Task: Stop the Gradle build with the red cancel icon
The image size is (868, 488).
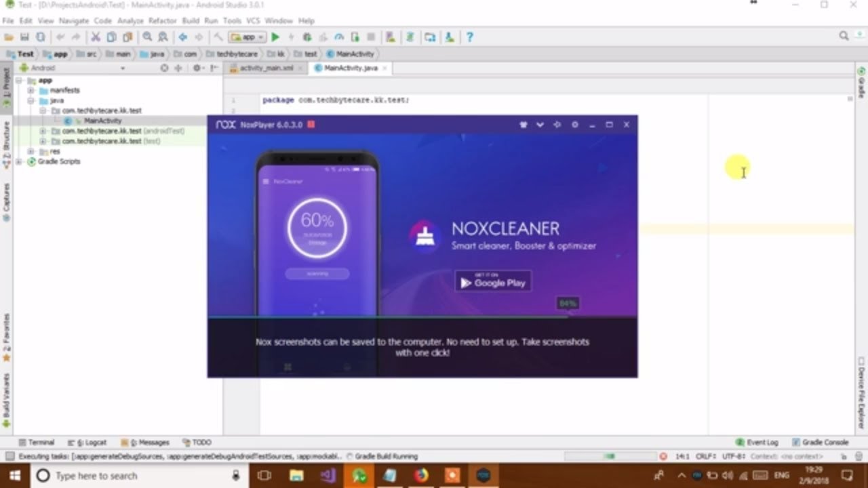Action: (x=663, y=456)
